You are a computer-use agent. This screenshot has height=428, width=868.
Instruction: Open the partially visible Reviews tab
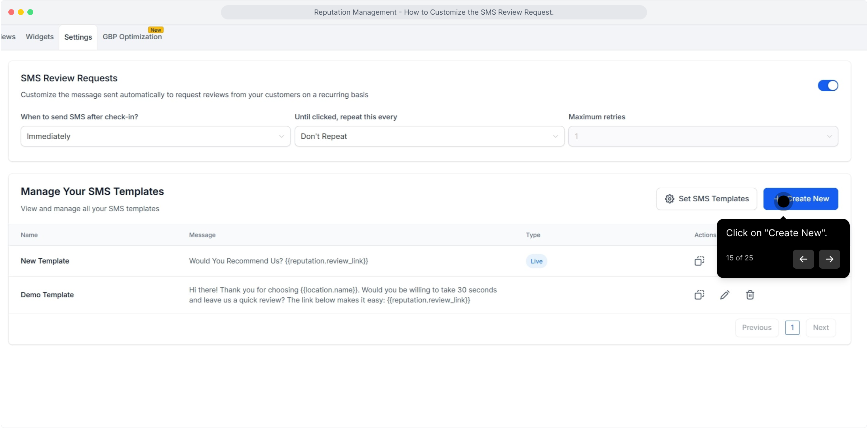(8, 37)
